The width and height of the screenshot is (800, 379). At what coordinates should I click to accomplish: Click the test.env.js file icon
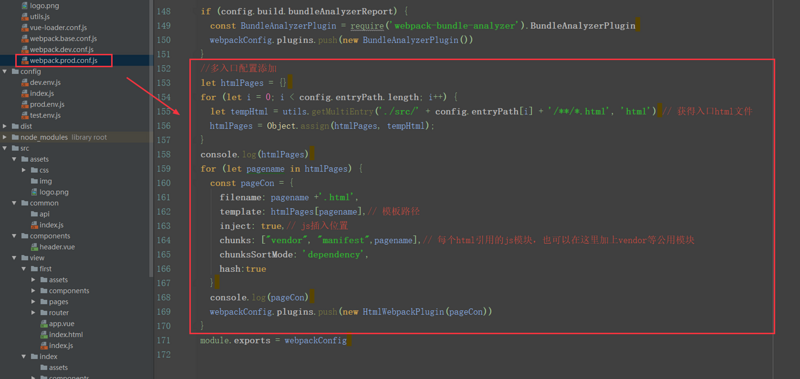pyautogui.click(x=25, y=115)
